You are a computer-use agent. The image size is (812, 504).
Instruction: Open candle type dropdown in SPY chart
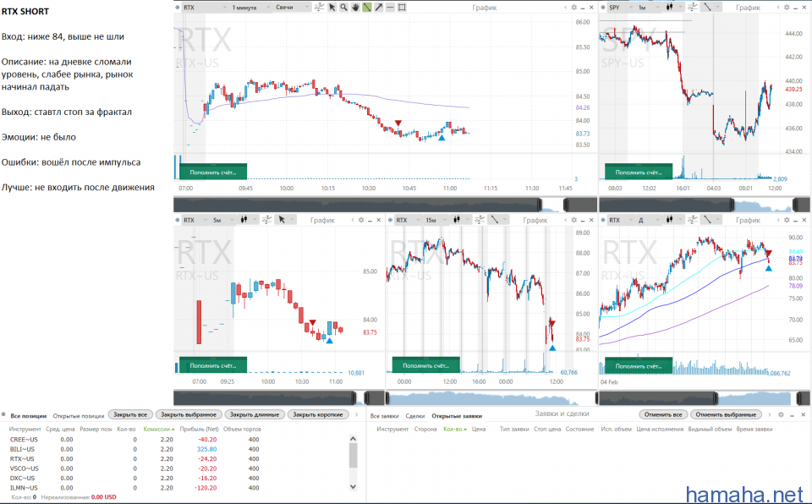[673, 8]
